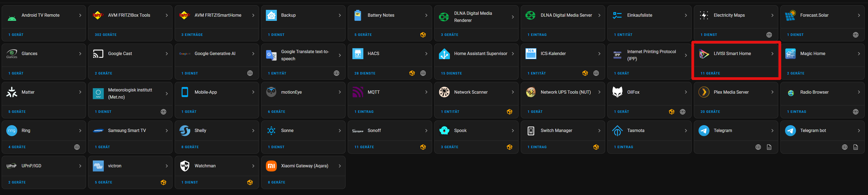The image size is (868, 195).
Task: Click the Electricity Maps icon
Action: tap(704, 15)
